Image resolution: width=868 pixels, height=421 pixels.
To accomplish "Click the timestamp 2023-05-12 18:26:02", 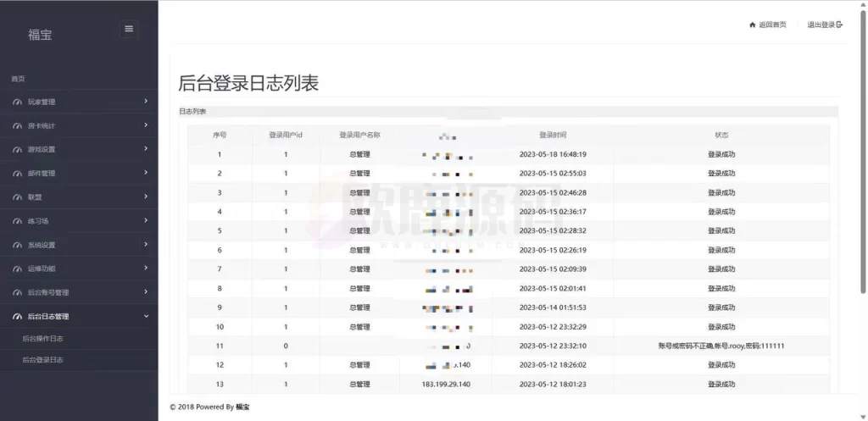I will (553, 365).
